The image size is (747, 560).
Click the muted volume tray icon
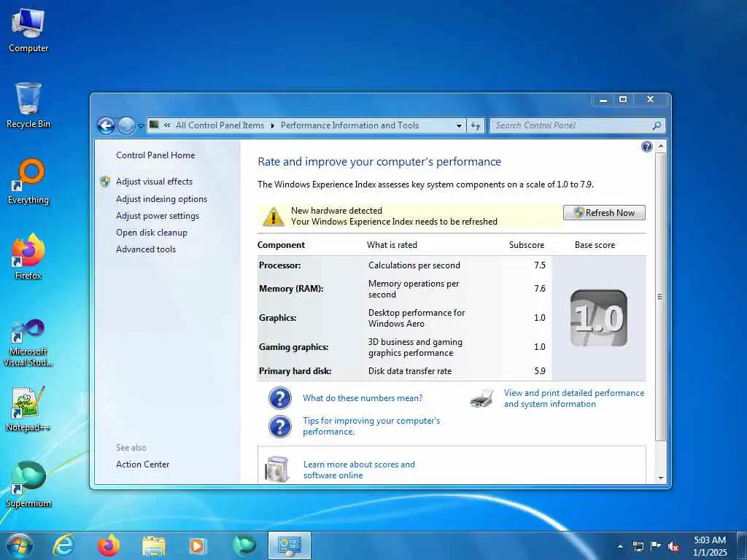click(673, 547)
